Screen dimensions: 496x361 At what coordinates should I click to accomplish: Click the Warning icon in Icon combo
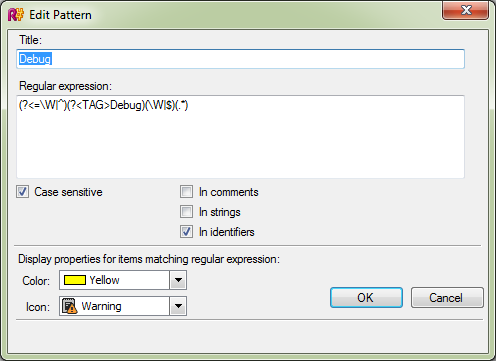[70, 306]
